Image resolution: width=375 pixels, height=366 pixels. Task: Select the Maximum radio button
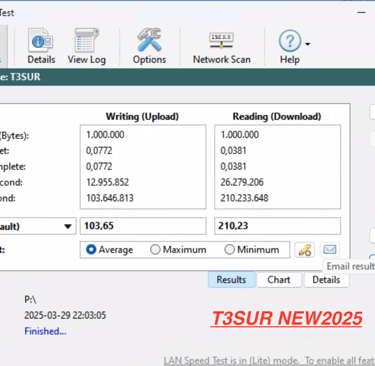155,249
